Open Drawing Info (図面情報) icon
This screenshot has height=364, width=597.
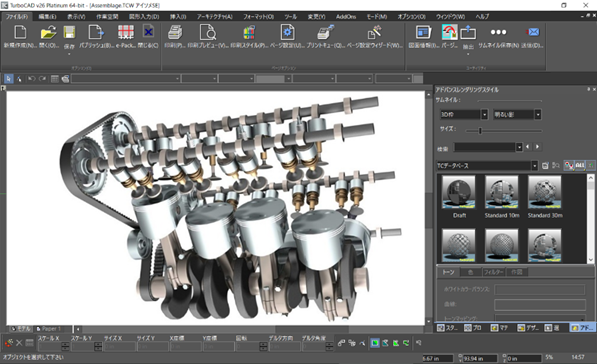click(423, 32)
